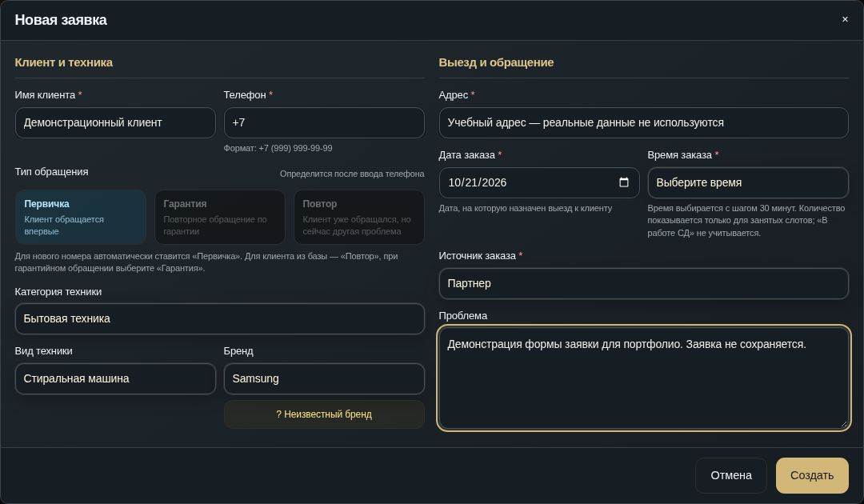Click the Определится после ввода телефона note
The image size is (864, 504).
(x=352, y=174)
